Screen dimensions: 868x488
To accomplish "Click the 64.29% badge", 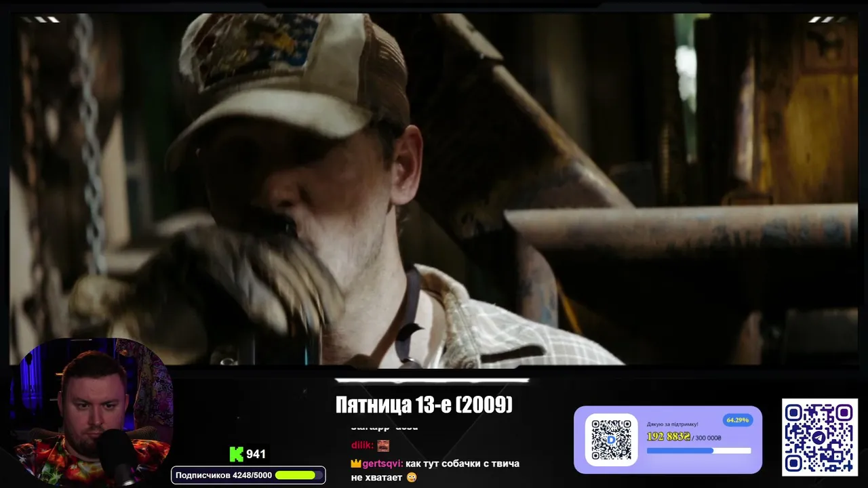I will (737, 420).
